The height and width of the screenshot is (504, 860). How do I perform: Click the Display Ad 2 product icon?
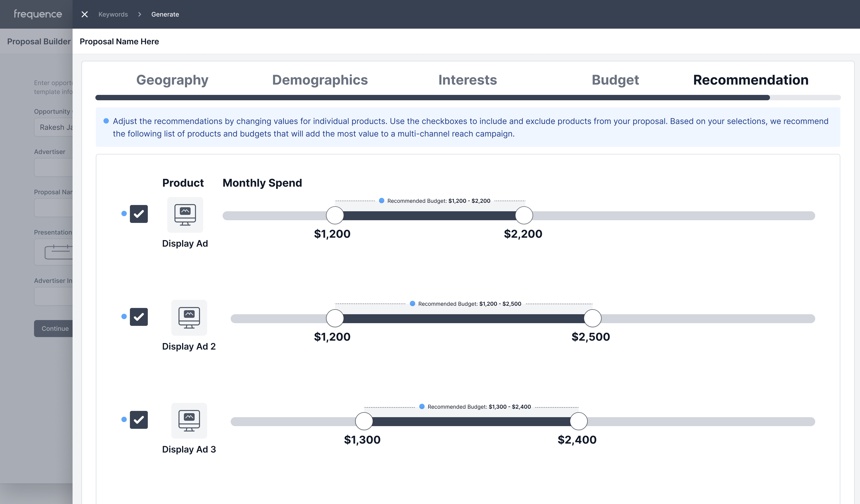pos(189,318)
